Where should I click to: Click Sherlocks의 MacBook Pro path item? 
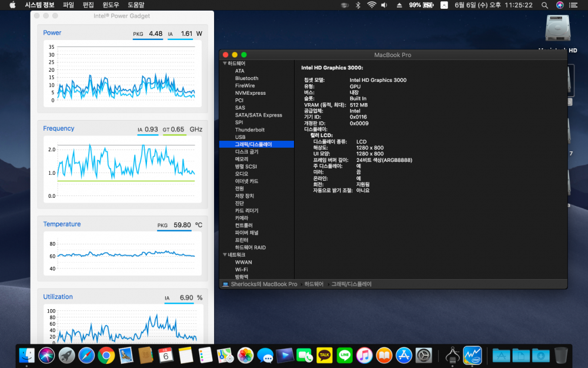pos(260,284)
